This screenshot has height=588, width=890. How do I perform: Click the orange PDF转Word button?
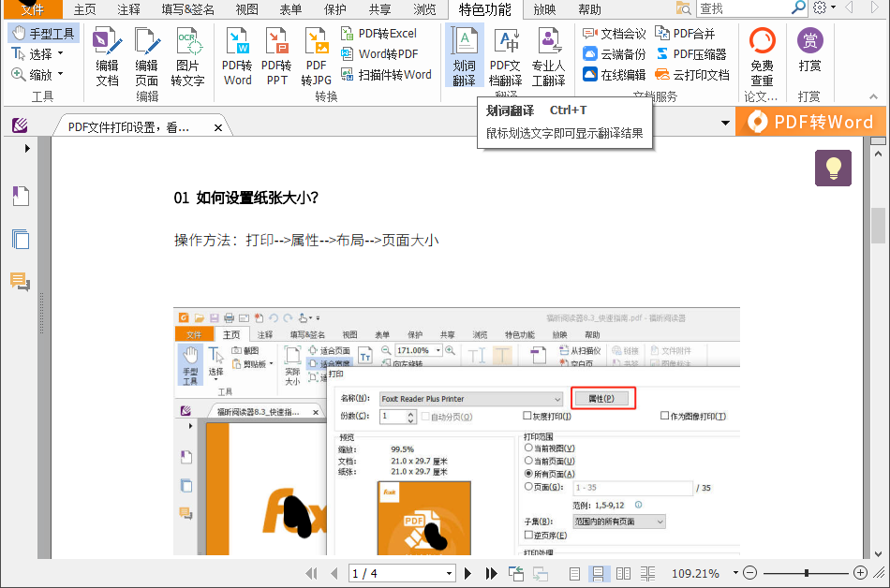point(811,123)
